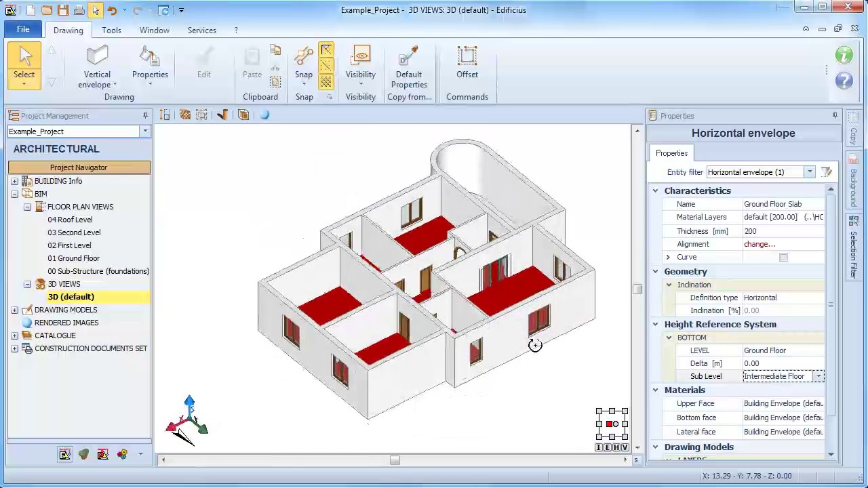Click the New document icon in quick access toolbar
The height and width of the screenshot is (488, 868).
(31, 10)
